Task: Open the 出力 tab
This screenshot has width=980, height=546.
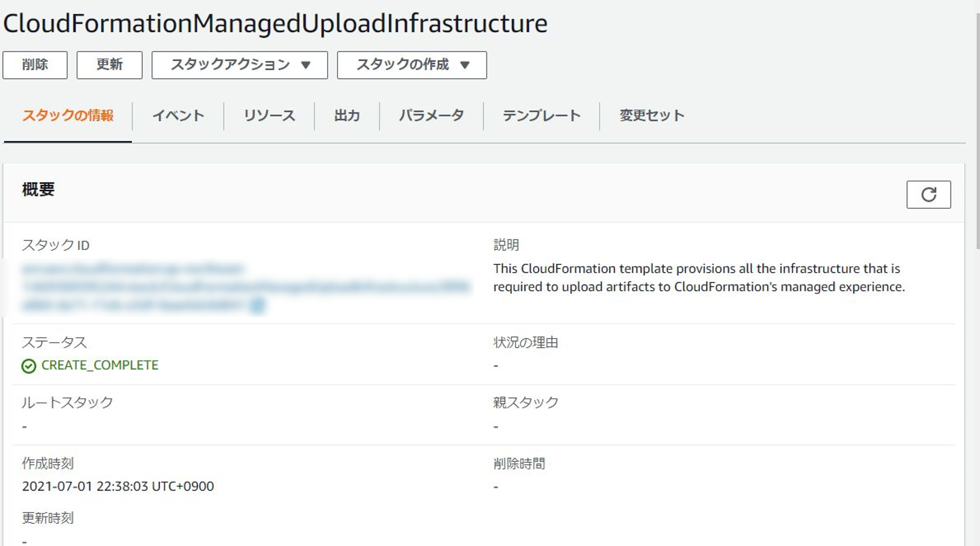Action: (347, 116)
